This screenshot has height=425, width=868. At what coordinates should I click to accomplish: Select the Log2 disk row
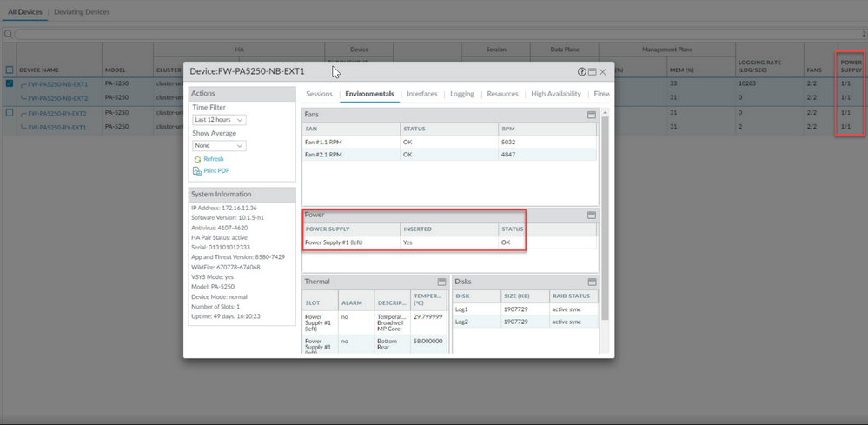point(526,322)
